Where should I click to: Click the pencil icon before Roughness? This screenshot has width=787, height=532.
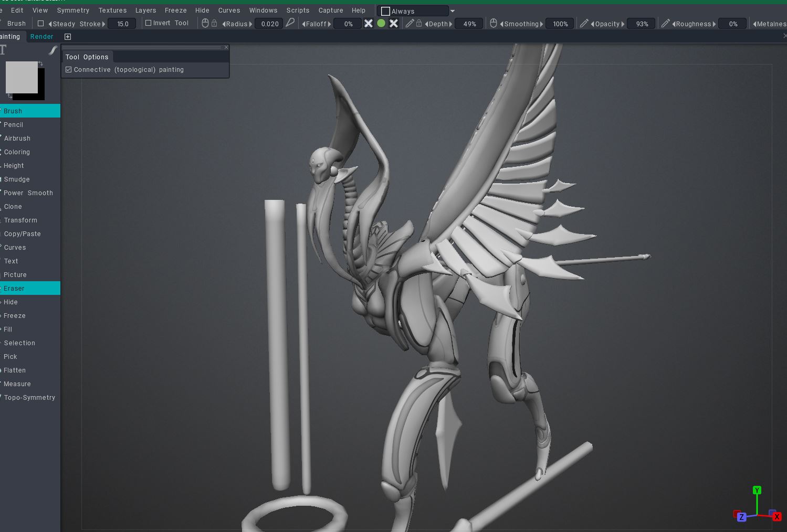click(x=665, y=23)
